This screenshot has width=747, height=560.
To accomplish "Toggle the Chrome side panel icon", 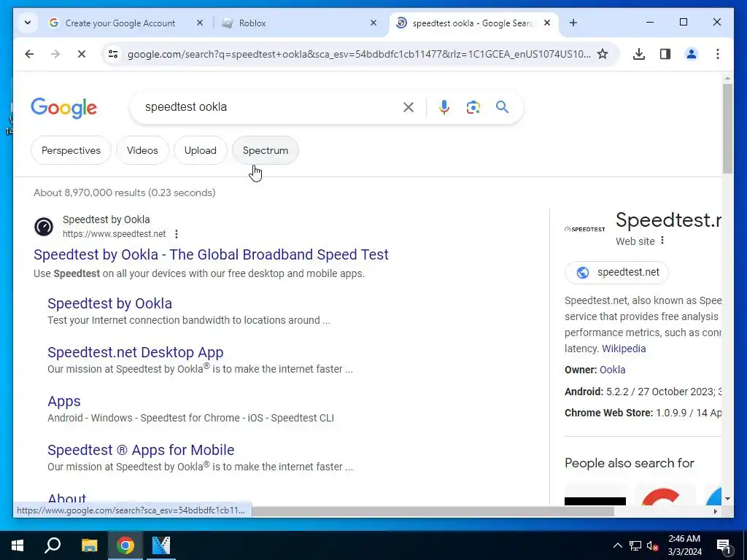I will click(665, 54).
